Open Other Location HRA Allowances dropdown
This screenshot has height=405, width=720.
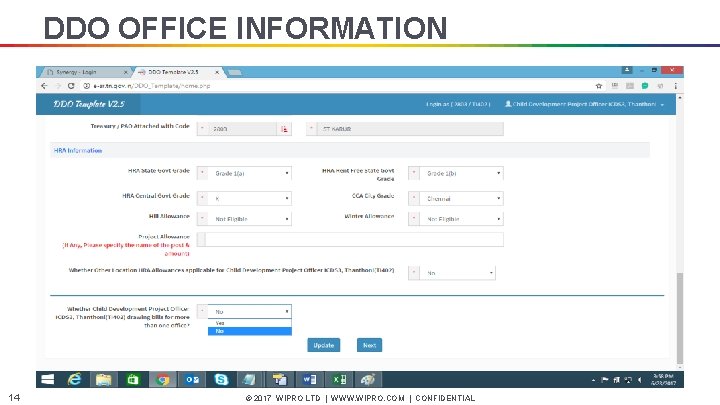pos(458,273)
